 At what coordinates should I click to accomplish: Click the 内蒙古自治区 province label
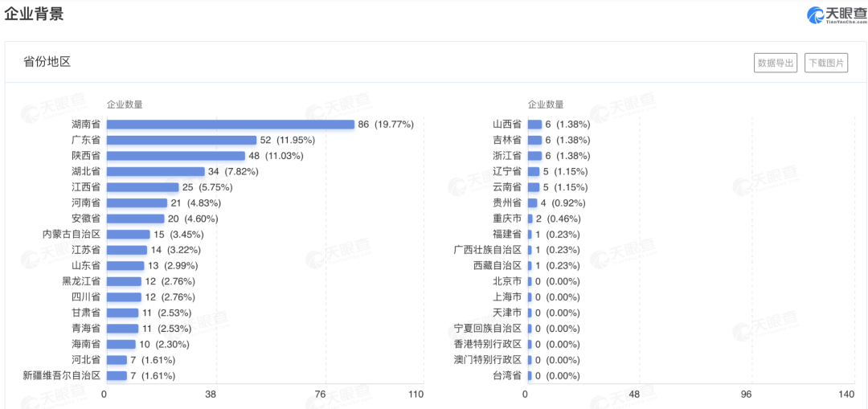point(72,235)
